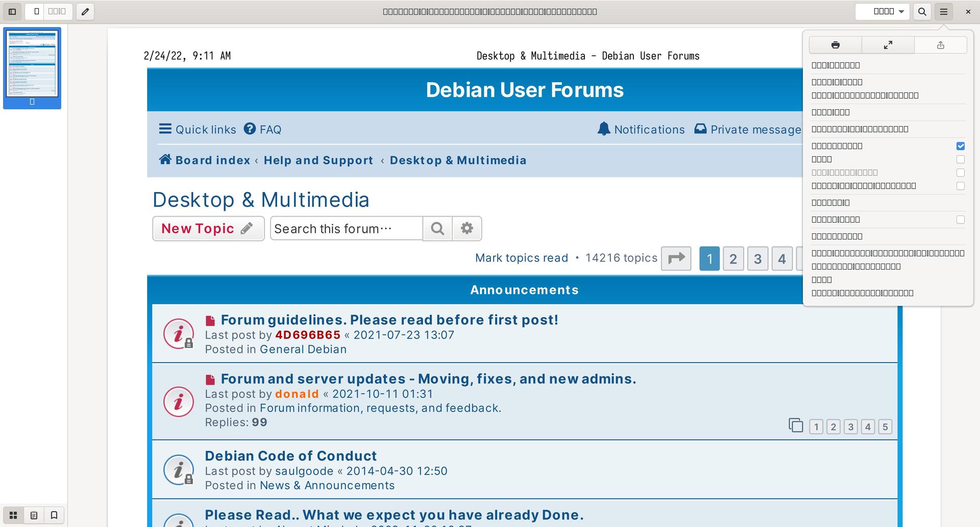This screenshot has width=980, height=527.
Task: Click username 4D696B65 link
Action: pos(308,335)
